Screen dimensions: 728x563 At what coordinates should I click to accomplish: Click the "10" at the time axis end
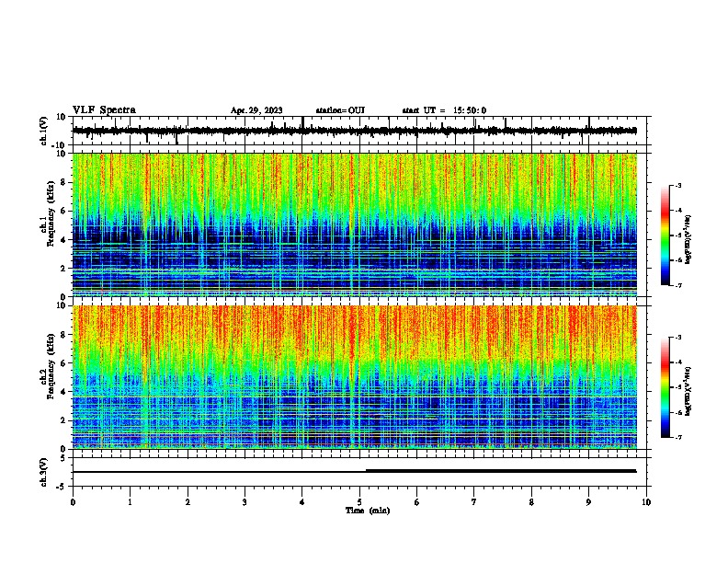pyautogui.click(x=646, y=502)
